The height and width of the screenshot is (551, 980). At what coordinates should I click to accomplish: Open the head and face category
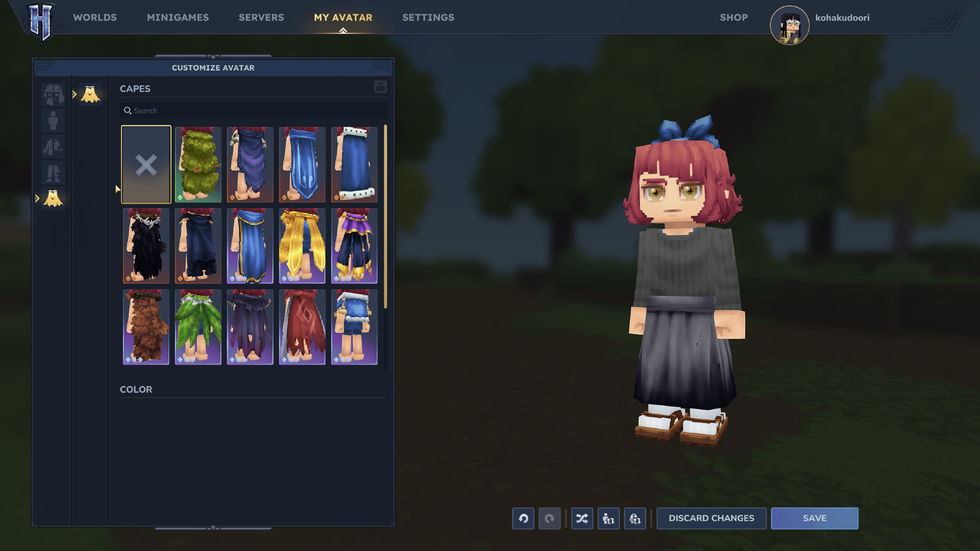coord(53,94)
